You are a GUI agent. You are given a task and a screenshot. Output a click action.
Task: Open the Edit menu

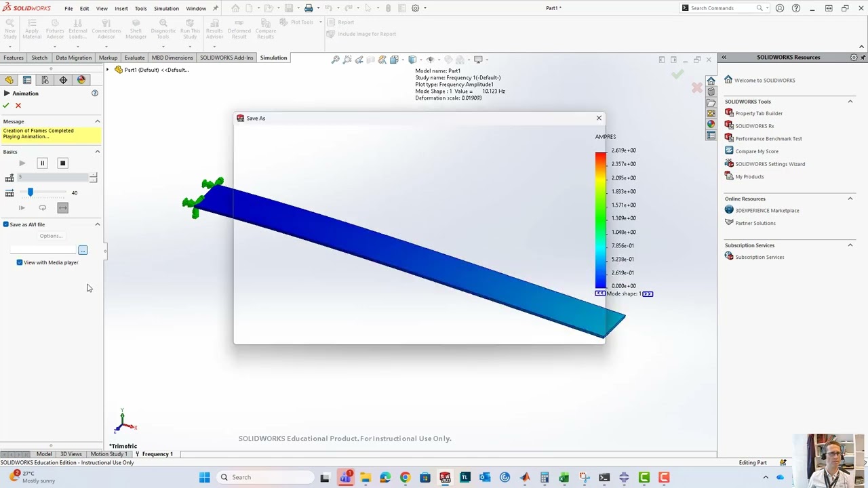[84, 8]
